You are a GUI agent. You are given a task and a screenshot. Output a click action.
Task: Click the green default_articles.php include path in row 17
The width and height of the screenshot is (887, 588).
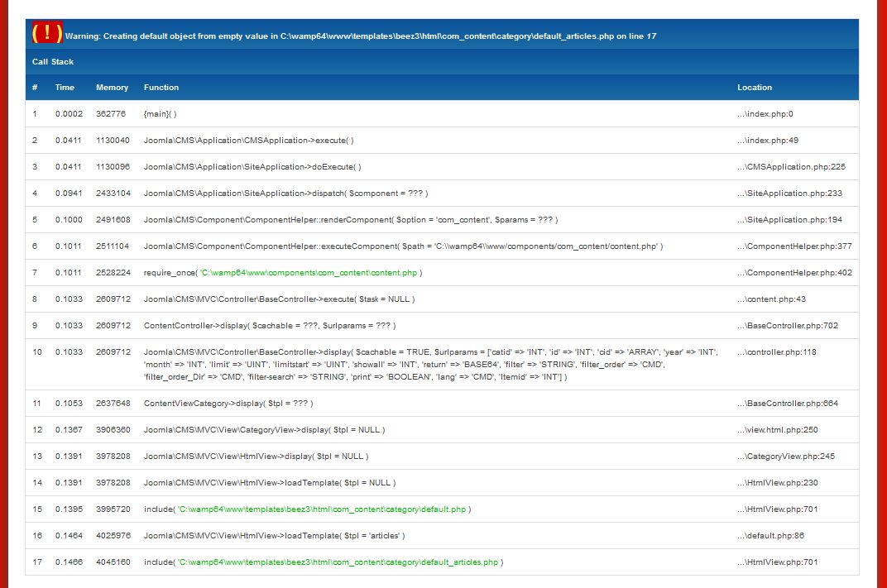338,562
